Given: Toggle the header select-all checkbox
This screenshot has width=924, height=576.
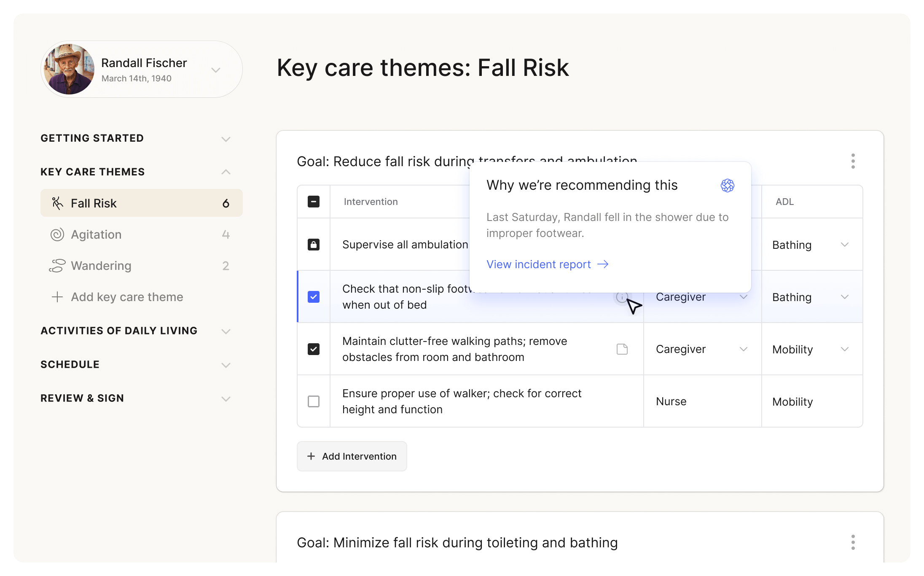Looking at the screenshot, I should (x=314, y=202).
